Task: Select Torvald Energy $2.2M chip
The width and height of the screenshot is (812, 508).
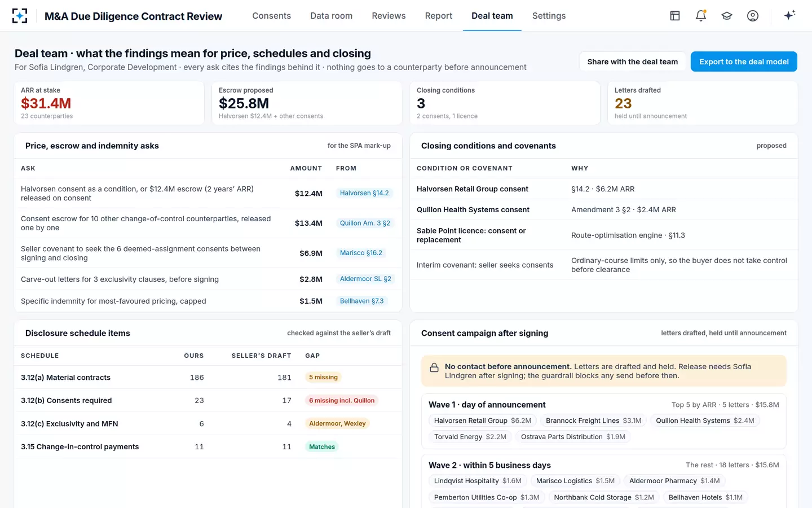Action: (470, 437)
